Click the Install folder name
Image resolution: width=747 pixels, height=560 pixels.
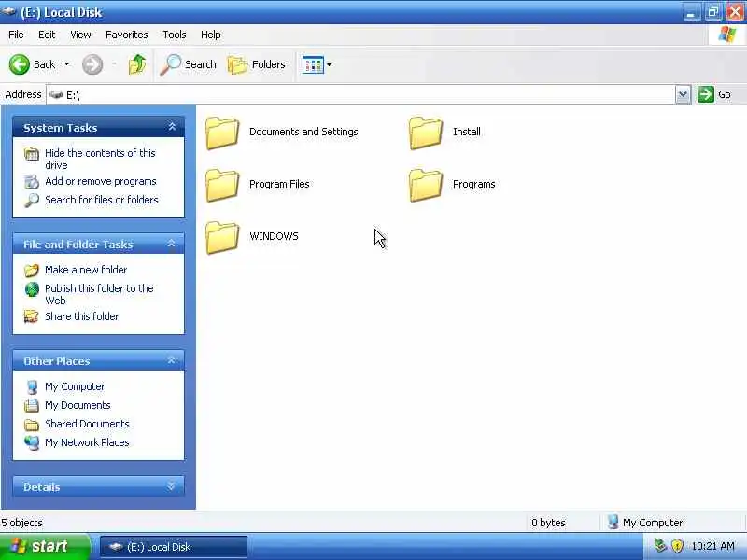[466, 132]
